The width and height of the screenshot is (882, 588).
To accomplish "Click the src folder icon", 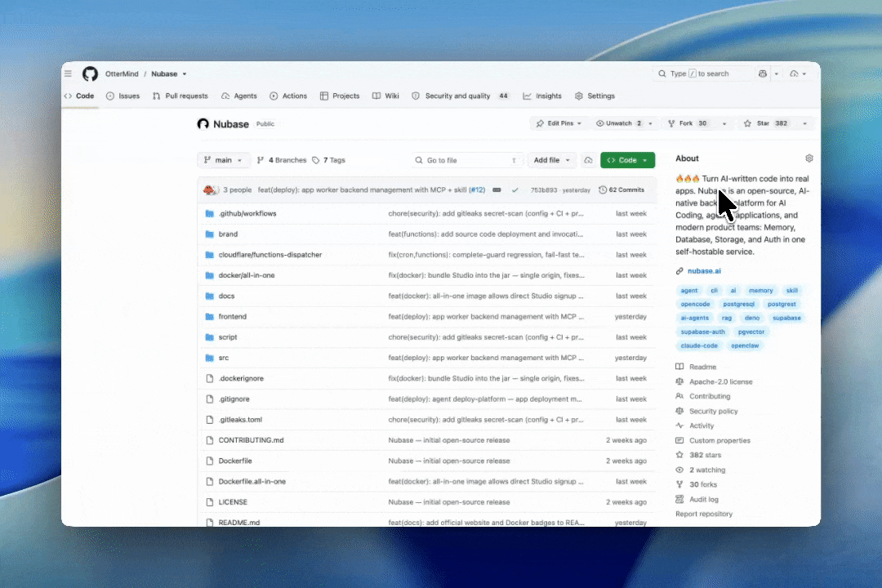I will pos(210,358).
